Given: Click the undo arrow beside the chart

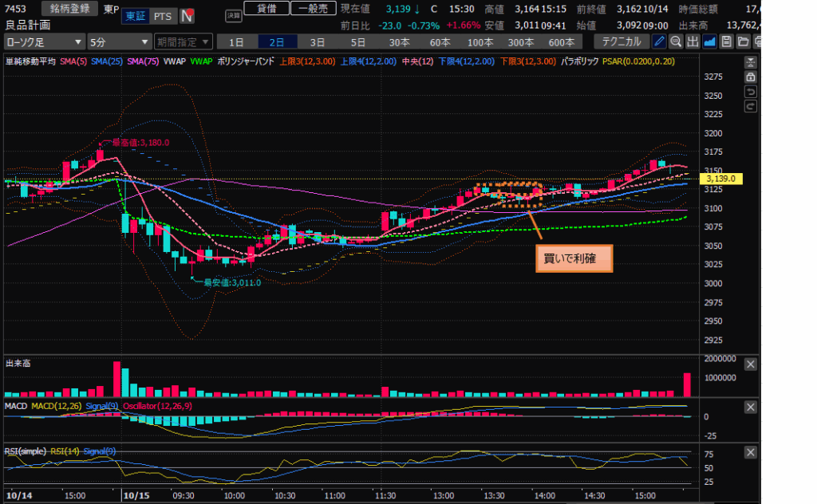Looking at the screenshot, I should coord(750,92).
